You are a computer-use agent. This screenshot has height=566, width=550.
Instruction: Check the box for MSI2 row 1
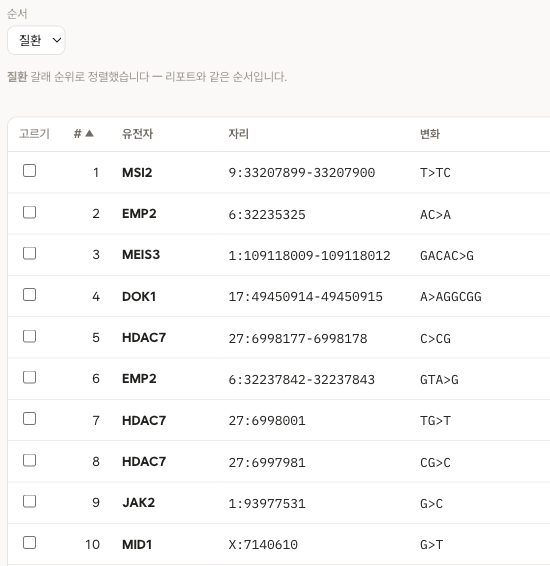click(x=30, y=171)
